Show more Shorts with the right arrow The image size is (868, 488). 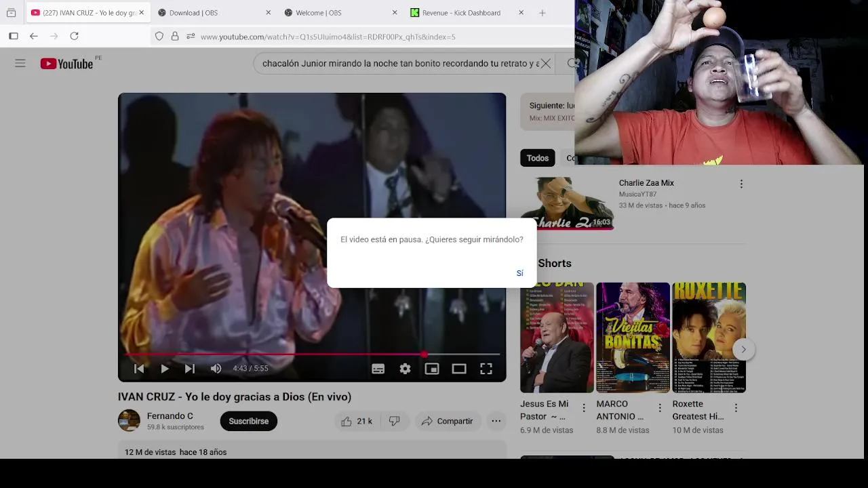point(743,350)
